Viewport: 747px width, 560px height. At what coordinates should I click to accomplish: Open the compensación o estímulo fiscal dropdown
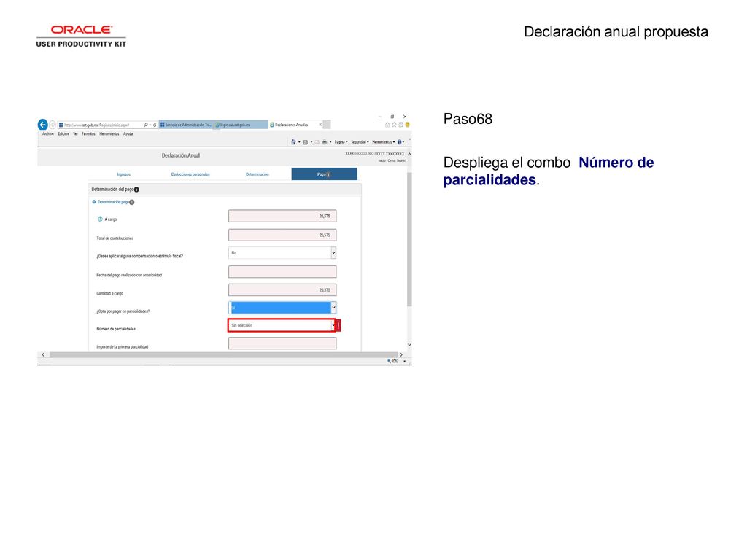(x=282, y=253)
